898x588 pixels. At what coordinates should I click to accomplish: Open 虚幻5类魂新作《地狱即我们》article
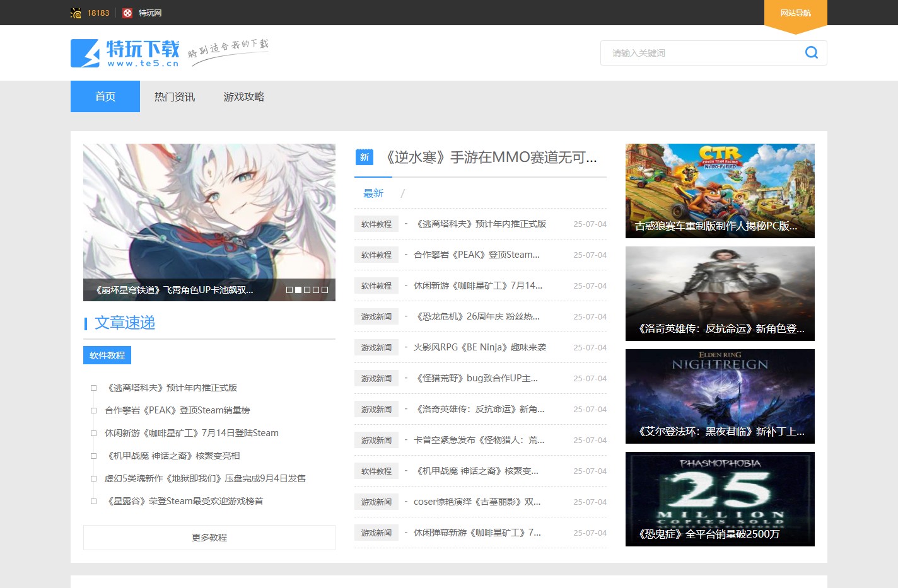(205, 478)
